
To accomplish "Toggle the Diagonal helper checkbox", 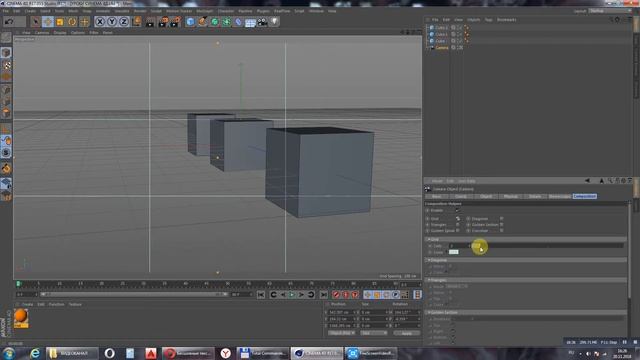I will (502, 219).
